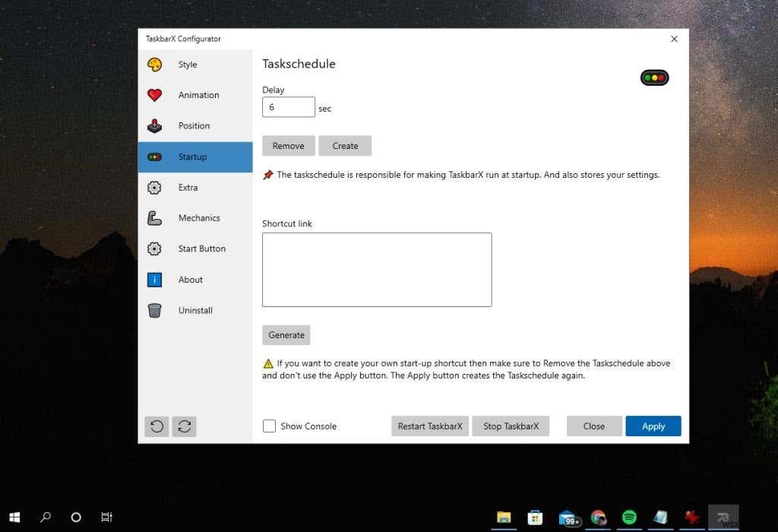
Task: Enable the Show Console checkbox
Action: coord(270,426)
